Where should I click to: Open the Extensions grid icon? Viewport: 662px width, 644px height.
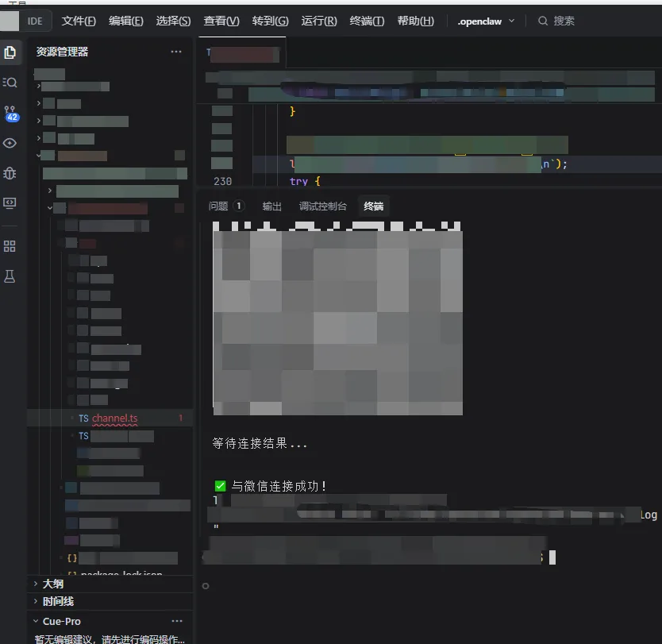10,246
